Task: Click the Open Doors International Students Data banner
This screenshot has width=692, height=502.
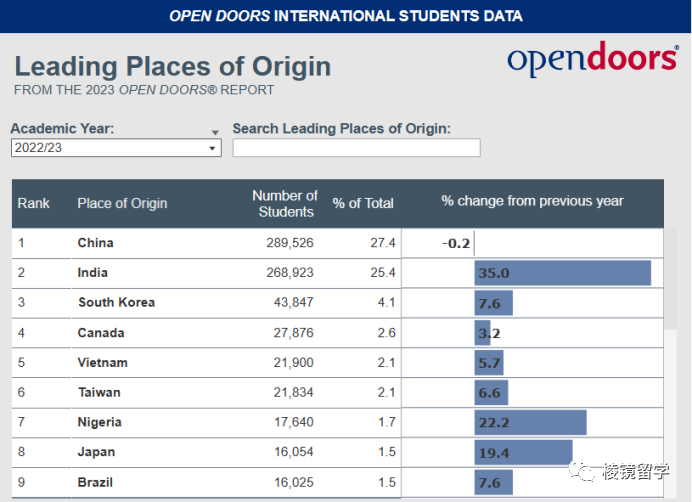Action: (346, 16)
